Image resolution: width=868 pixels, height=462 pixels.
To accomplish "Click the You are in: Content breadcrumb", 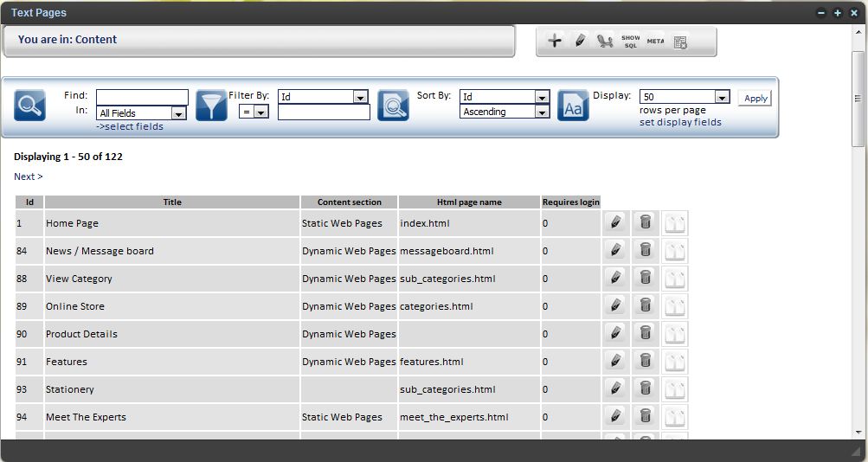I will tap(67, 39).
